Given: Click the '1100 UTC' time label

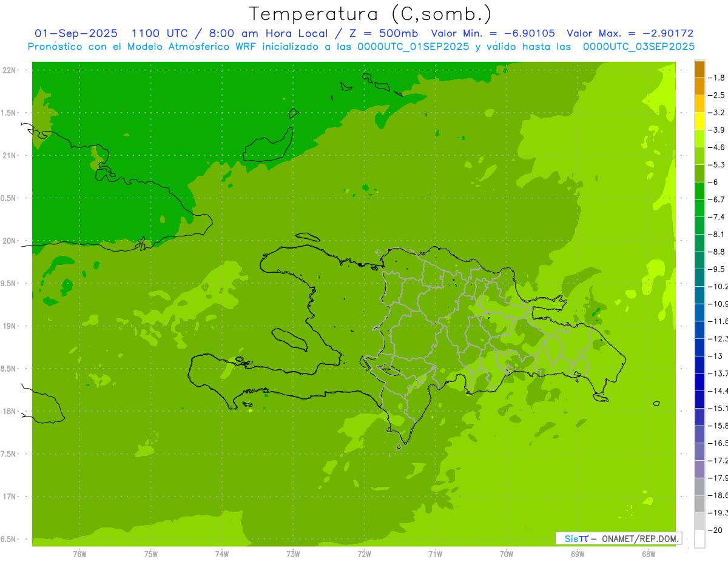Looking at the screenshot, I should pyautogui.click(x=161, y=33).
